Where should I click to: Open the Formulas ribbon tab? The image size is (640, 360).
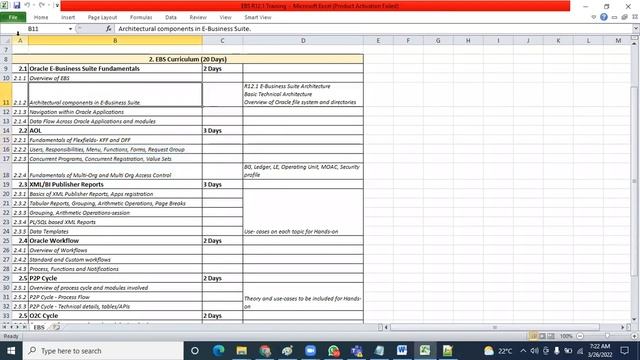tap(141, 17)
